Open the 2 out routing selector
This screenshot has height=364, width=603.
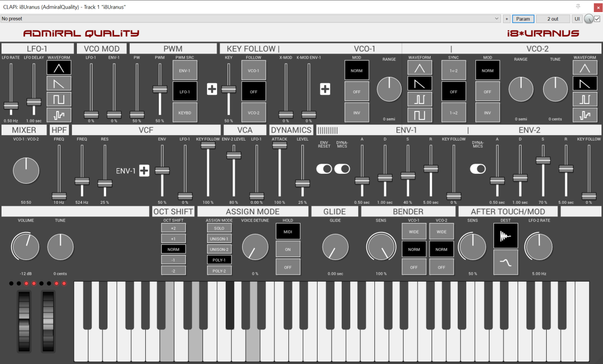coord(552,19)
